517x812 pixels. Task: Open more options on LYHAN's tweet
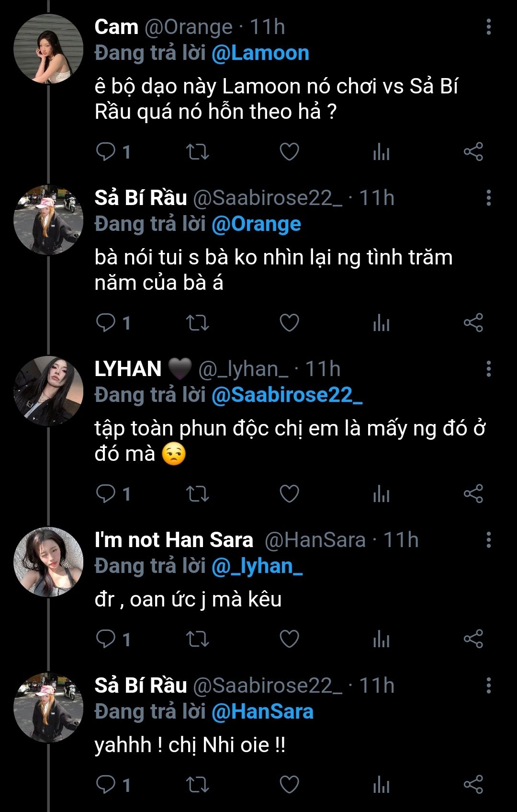click(488, 369)
